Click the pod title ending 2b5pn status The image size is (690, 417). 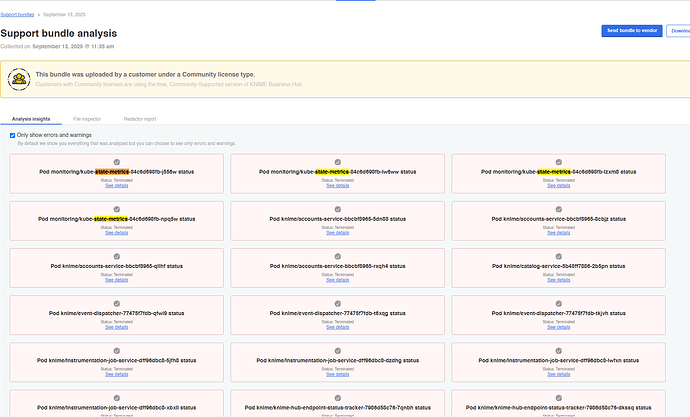558,266
